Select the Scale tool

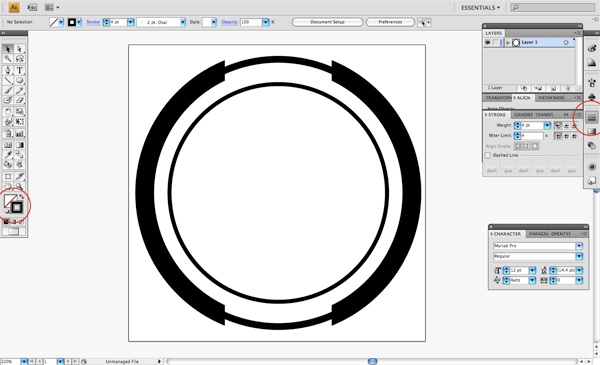(20, 112)
